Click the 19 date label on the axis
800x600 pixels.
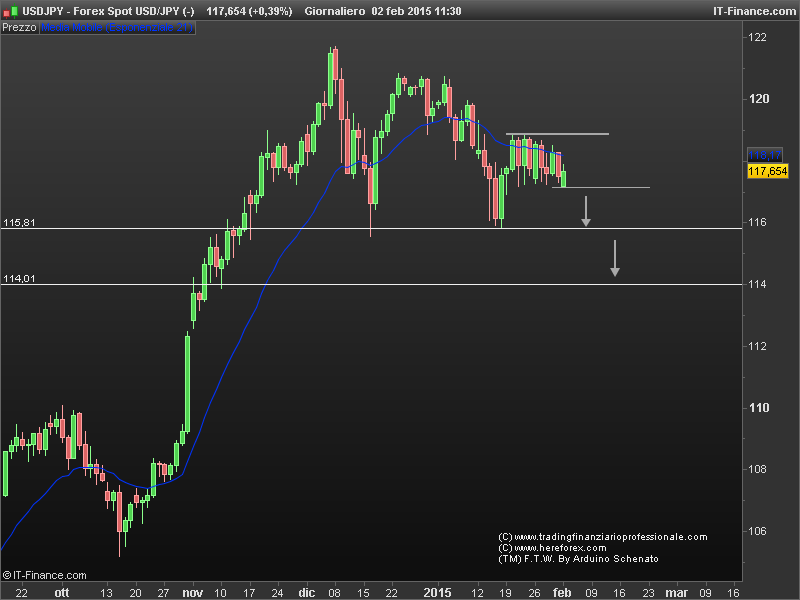click(x=506, y=593)
